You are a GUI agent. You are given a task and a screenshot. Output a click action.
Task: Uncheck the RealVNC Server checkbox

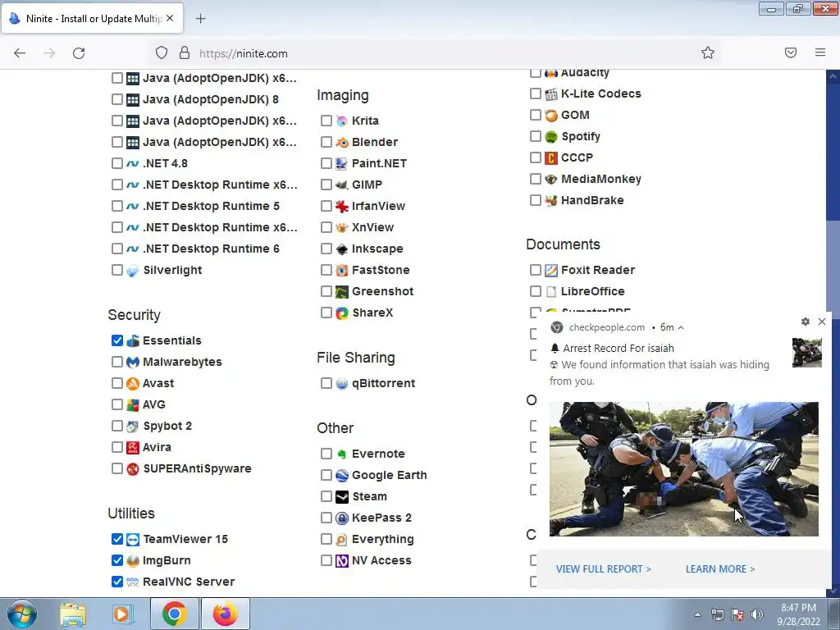point(117,582)
